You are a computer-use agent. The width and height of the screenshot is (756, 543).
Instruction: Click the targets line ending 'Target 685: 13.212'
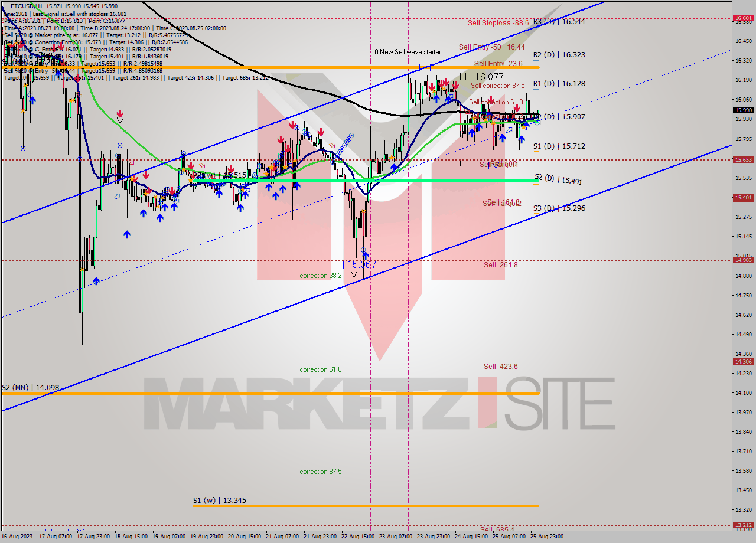click(136, 77)
